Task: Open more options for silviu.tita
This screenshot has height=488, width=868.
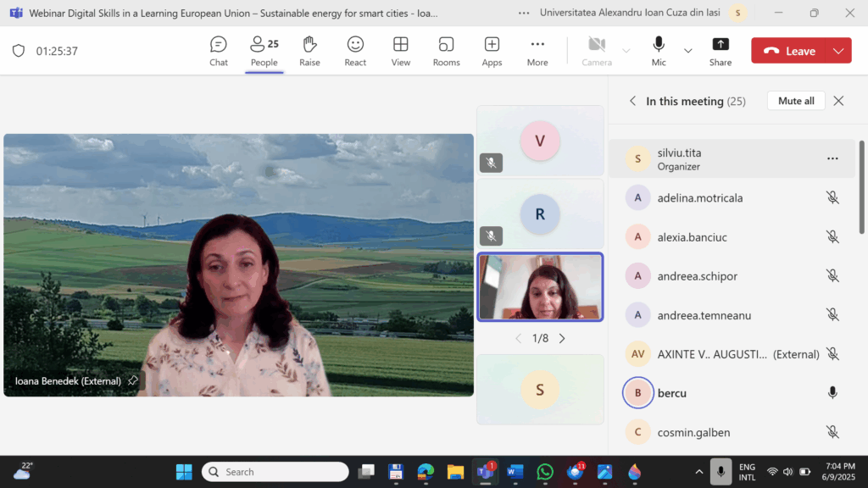Action: [x=832, y=158]
